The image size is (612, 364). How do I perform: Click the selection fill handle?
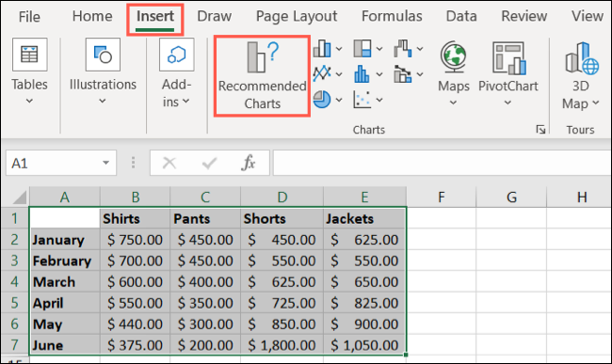[x=406, y=355]
